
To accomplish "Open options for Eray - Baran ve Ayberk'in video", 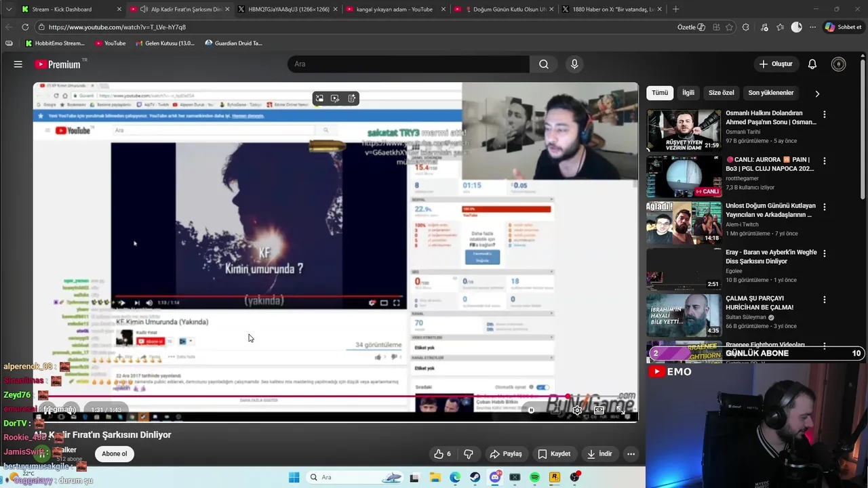I will point(825,253).
